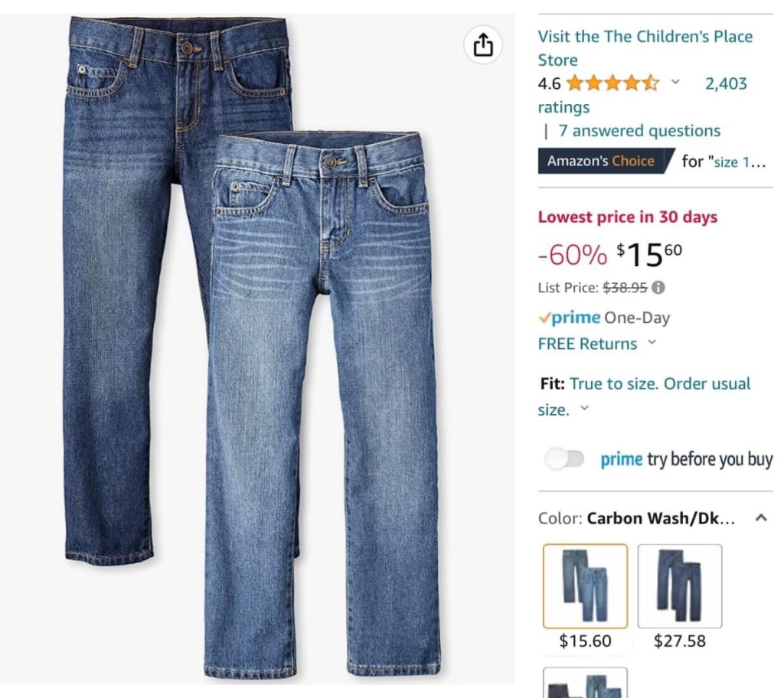
Task: Expand the Fit details chevron
Action: tap(584, 408)
